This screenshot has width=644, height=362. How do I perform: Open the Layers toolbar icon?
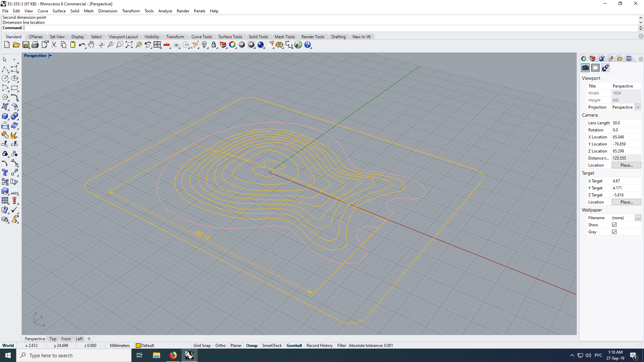point(223,45)
